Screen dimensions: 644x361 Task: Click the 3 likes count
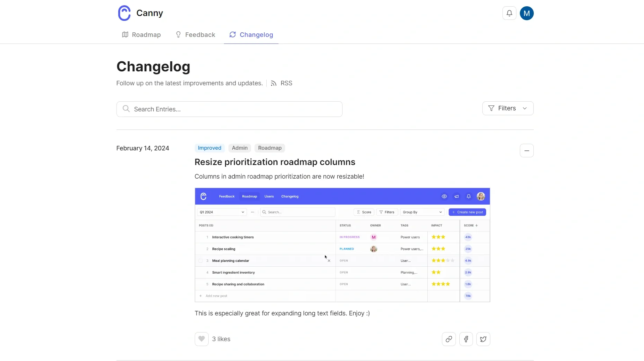[x=221, y=339]
